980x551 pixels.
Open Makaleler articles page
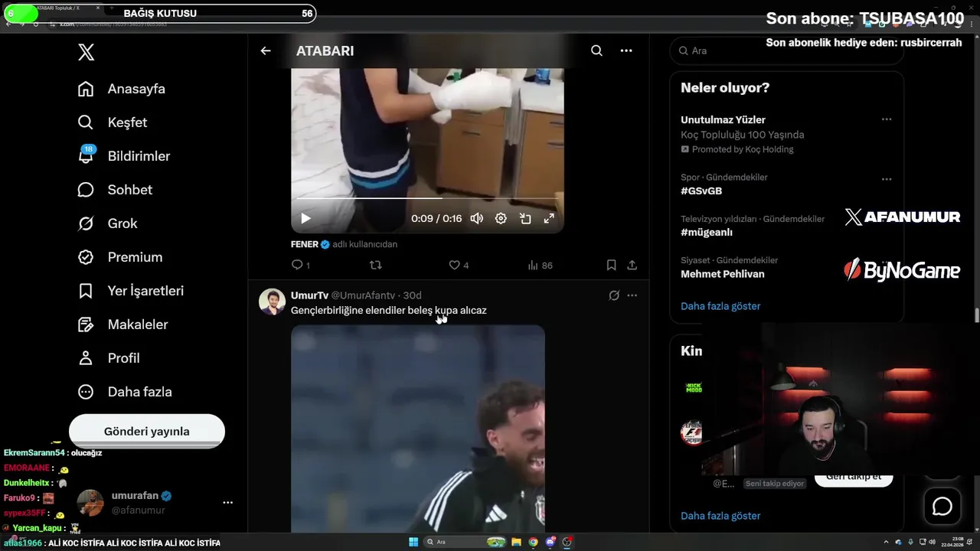[x=122, y=324]
